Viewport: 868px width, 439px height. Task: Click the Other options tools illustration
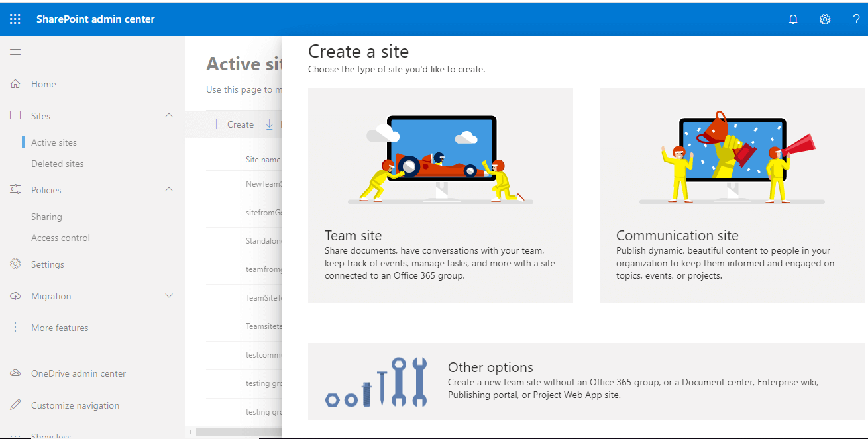(376, 381)
